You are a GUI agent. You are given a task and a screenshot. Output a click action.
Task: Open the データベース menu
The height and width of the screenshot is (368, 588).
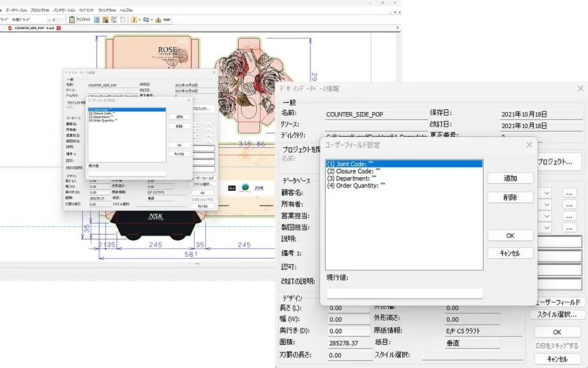point(17,10)
